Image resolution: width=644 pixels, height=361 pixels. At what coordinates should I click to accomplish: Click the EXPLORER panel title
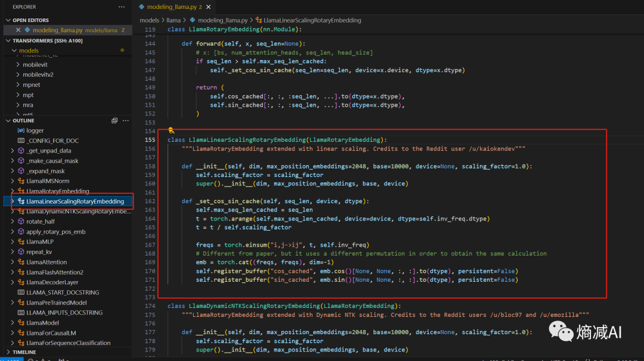24,7
